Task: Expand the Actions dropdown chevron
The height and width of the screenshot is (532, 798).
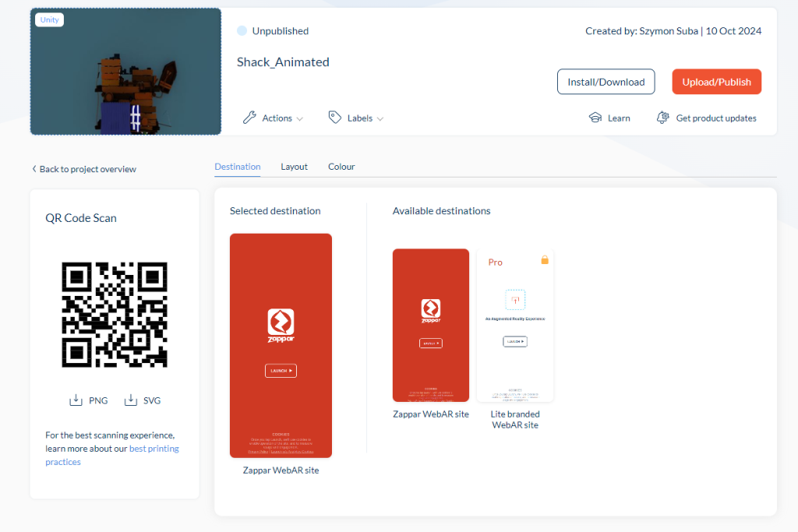Action: 300,119
